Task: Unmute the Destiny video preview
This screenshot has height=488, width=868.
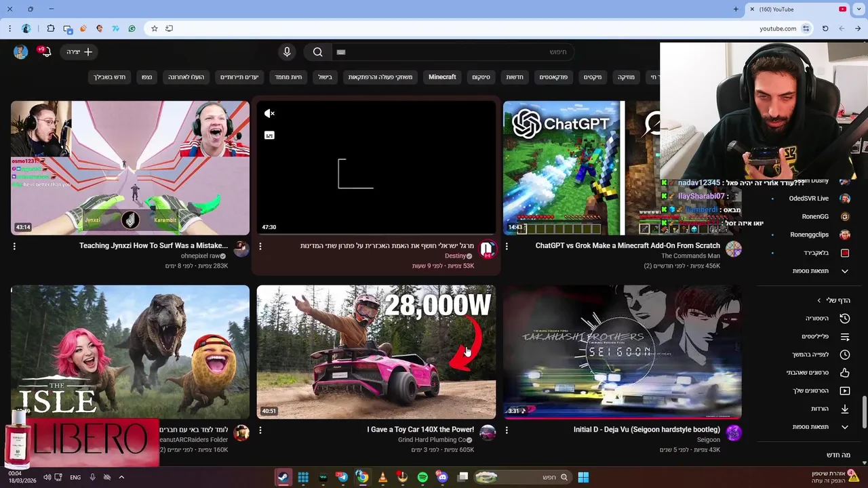Action: (x=269, y=113)
